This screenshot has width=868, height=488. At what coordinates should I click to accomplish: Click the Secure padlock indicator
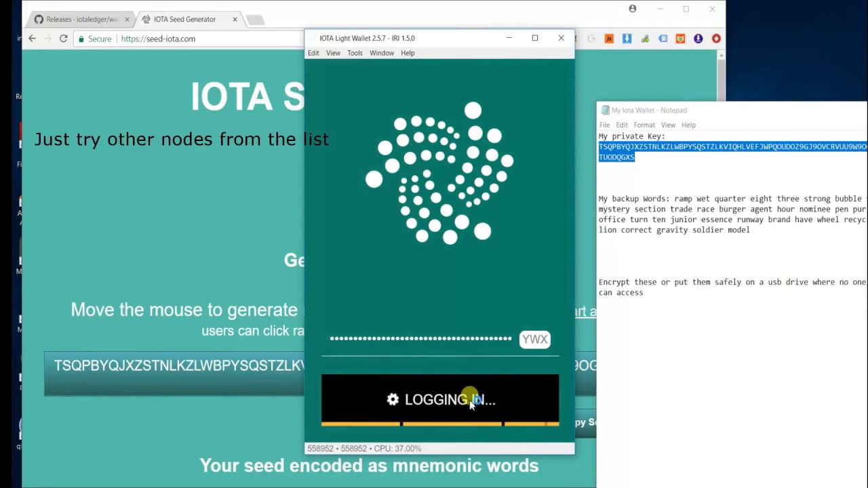[95, 39]
